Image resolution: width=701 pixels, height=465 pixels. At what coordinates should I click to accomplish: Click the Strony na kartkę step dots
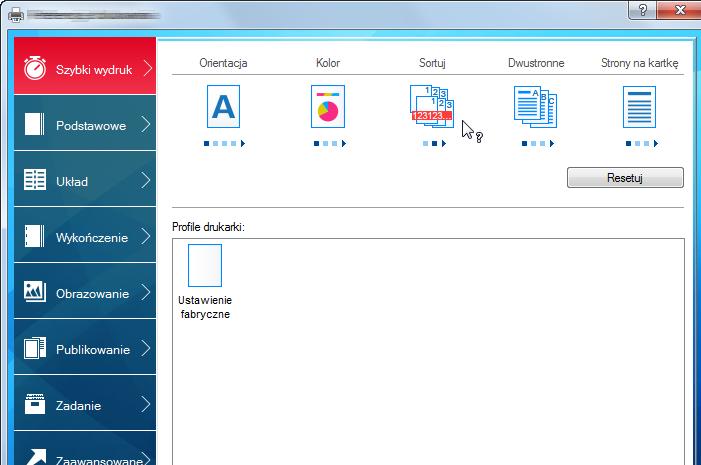642,144
